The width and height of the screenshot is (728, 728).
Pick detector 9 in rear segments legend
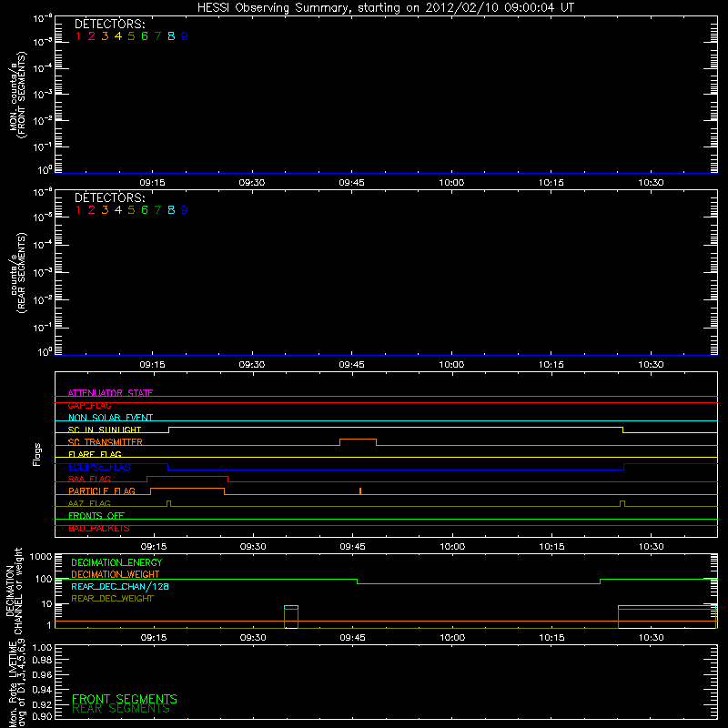(x=185, y=210)
